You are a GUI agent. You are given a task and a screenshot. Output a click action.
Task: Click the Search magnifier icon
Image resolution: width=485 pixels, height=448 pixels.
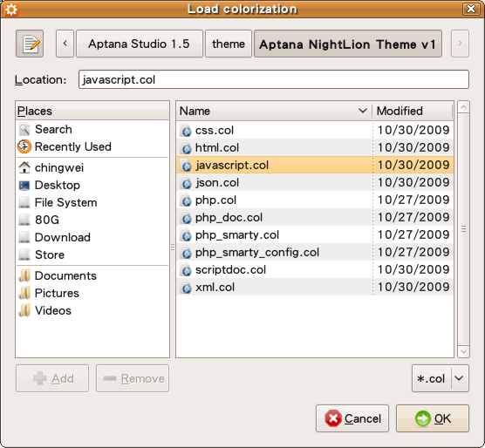pyautogui.click(x=24, y=130)
